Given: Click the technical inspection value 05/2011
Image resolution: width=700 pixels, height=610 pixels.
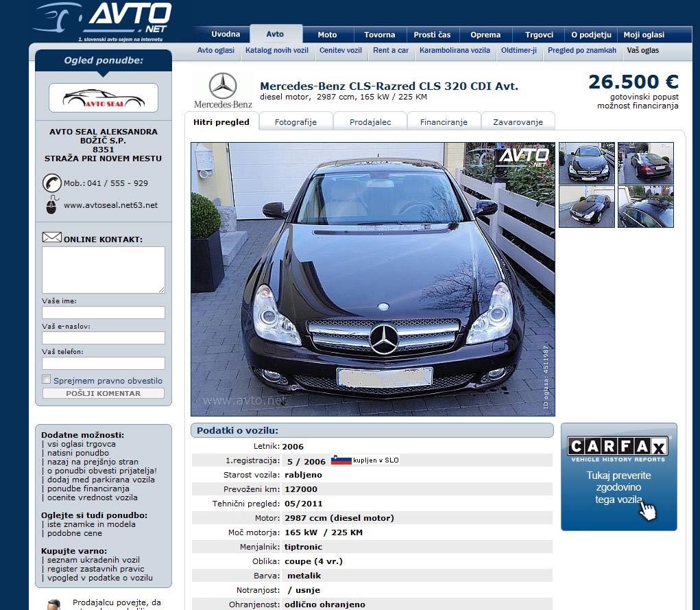Looking at the screenshot, I should pyautogui.click(x=303, y=504).
